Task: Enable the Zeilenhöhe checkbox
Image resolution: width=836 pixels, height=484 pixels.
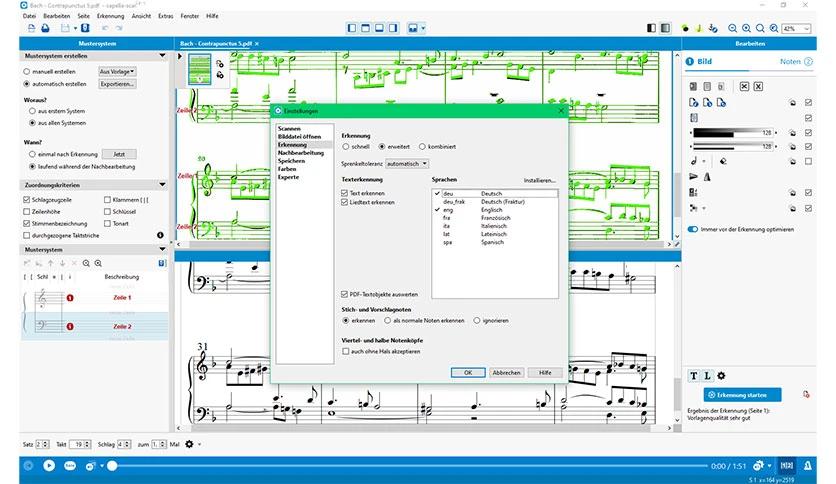Action: coord(27,212)
